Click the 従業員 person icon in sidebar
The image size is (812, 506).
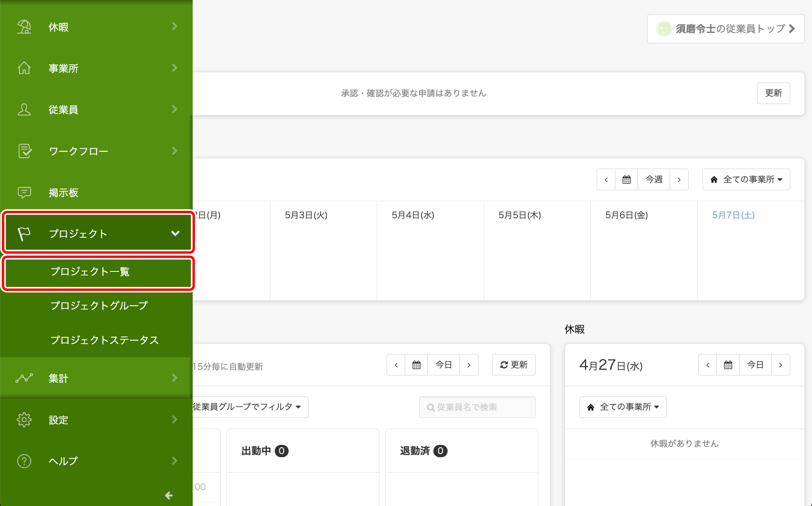(x=24, y=110)
